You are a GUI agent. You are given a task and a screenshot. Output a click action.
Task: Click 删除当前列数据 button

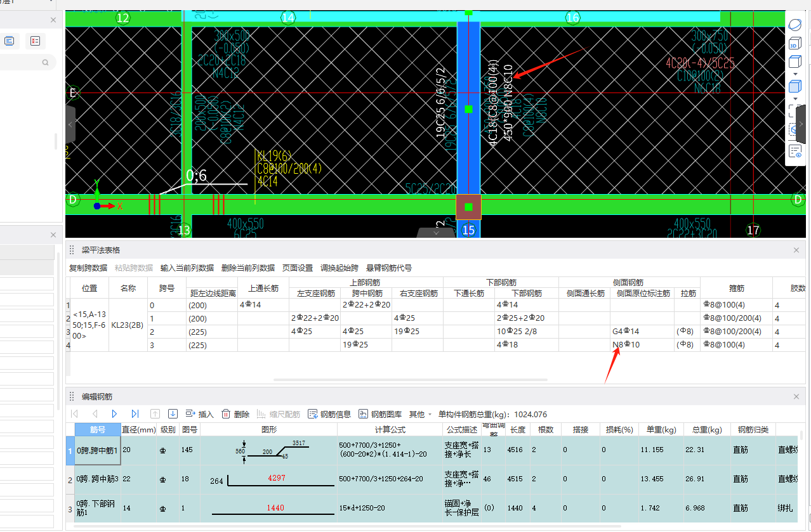click(x=248, y=268)
